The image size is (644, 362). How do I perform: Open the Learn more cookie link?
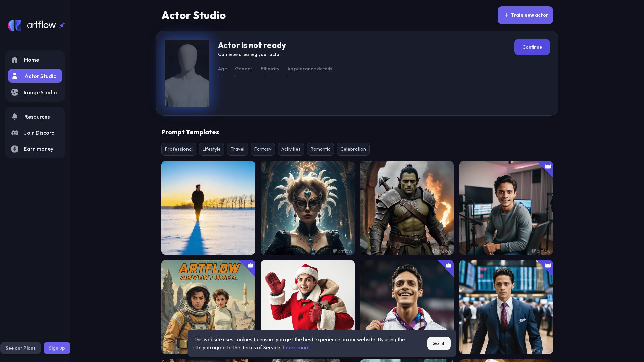[x=296, y=348]
